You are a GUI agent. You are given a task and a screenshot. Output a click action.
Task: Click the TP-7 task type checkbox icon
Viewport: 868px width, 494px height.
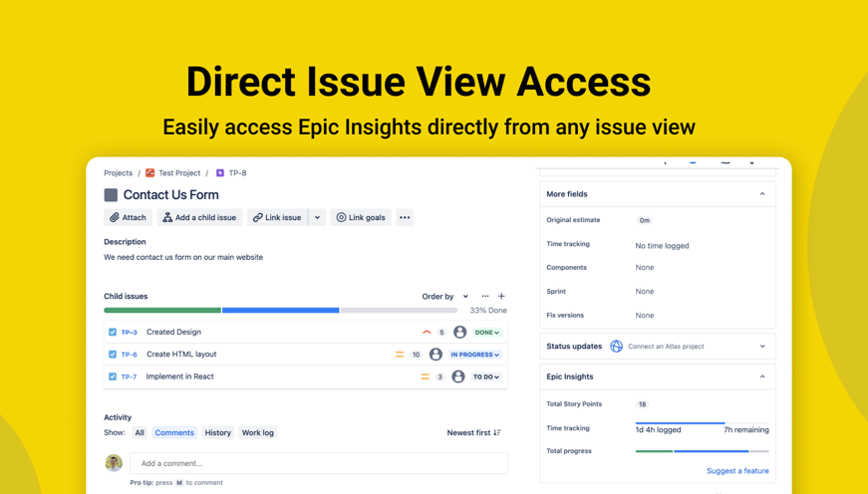point(113,376)
